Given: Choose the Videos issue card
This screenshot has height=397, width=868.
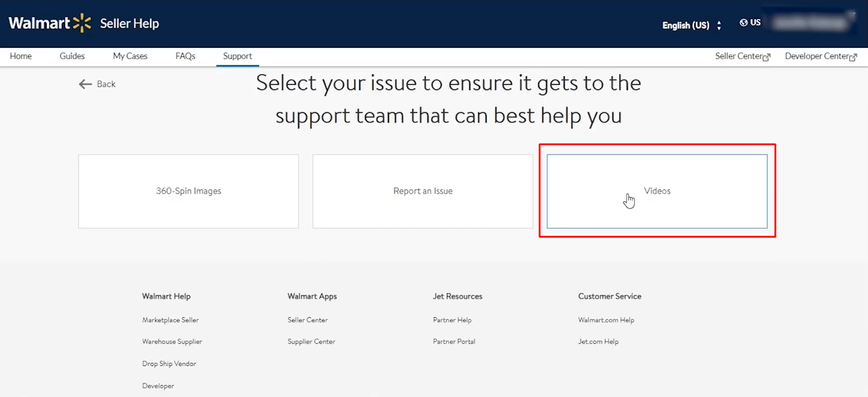Looking at the screenshot, I should click(657, 191).
